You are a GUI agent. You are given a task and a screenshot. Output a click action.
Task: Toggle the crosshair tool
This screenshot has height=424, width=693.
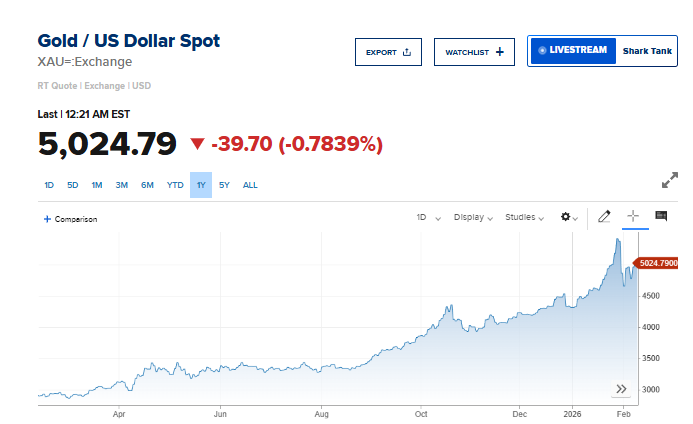tap(632, 216)
